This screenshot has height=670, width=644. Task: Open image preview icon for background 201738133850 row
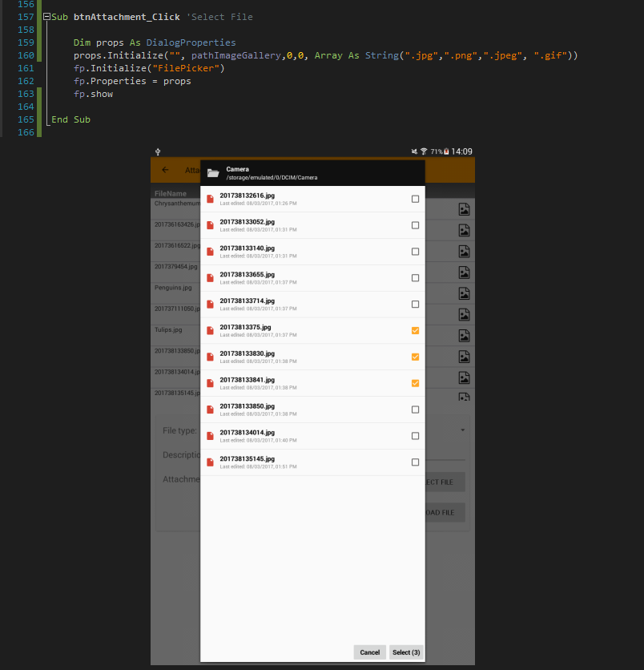(465, 357)
